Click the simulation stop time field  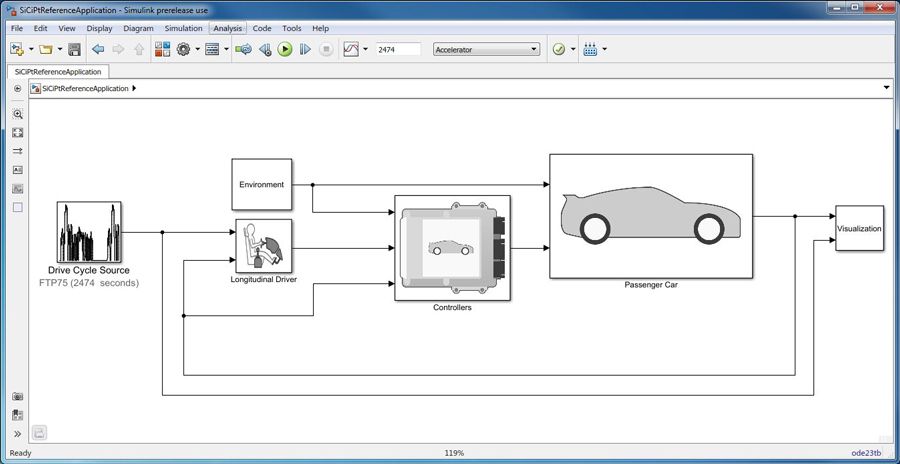pyautogui.click(x=397, y=49)
